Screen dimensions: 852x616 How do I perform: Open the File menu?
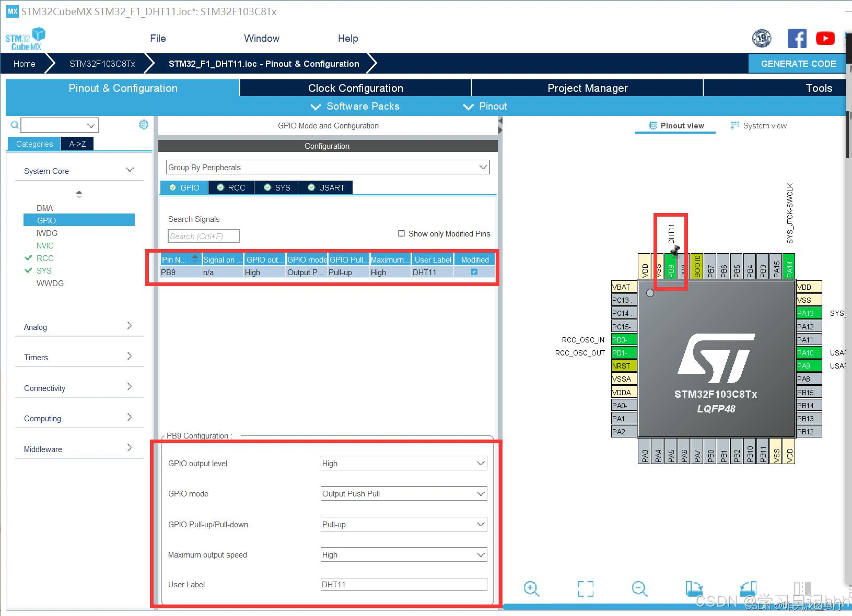click(x=158, y=38)
